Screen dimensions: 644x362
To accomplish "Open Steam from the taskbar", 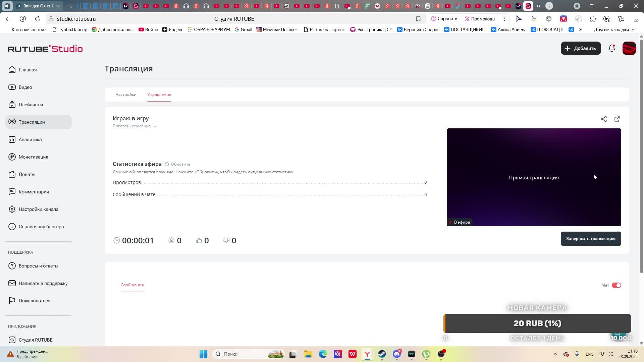I will pyautogui.click(x=382, y=354).
